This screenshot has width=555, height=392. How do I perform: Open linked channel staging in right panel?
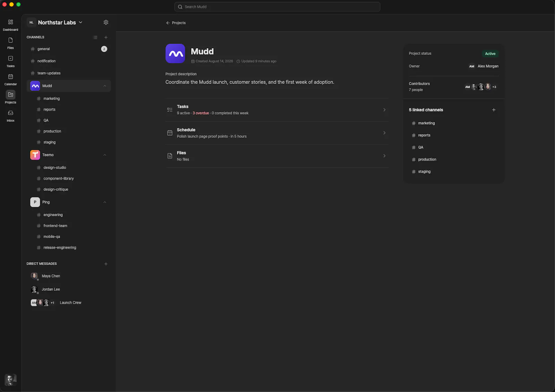[454, 172]
